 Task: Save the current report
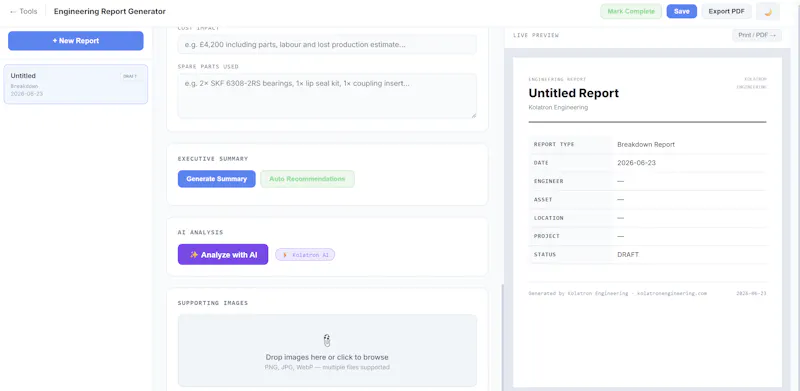click(x=682, y=11)
